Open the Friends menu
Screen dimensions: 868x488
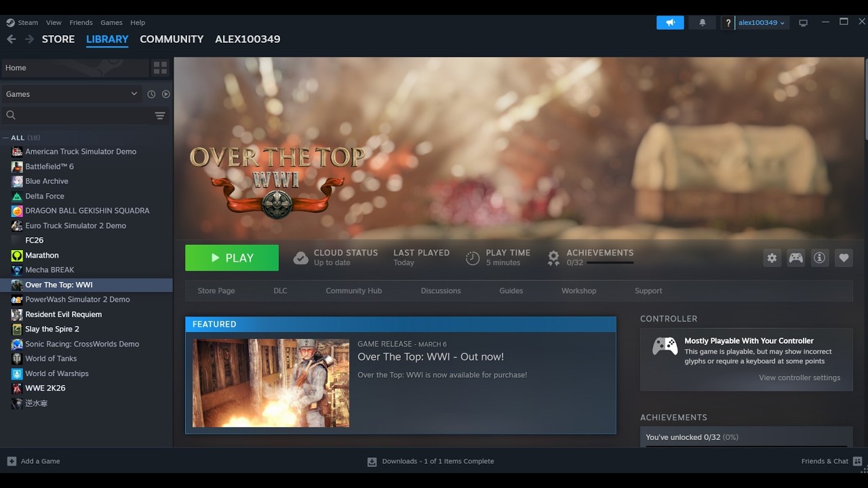point(81,22)
